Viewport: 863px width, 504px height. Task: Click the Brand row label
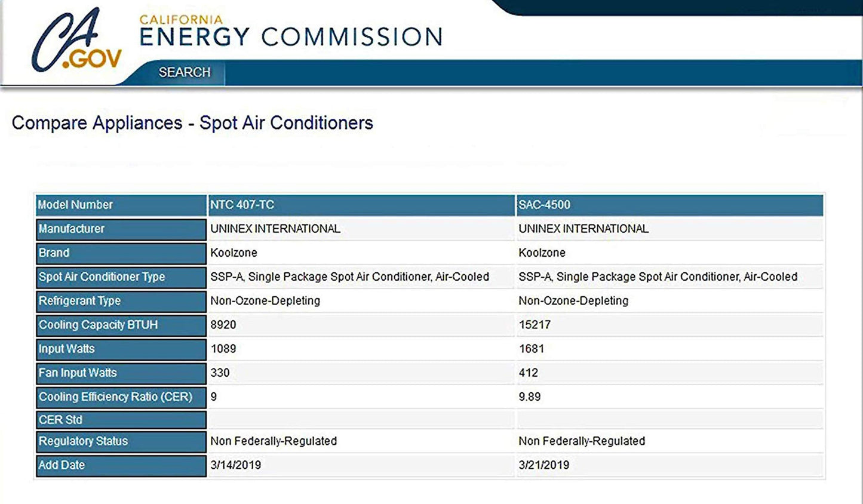(121, 253)
